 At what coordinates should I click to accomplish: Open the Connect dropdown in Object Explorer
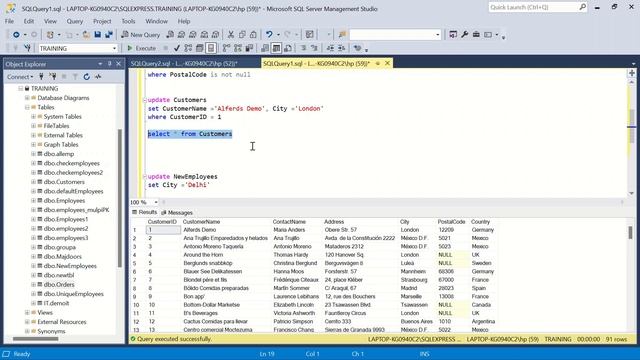pyautogui.click(x=20, y=77)
